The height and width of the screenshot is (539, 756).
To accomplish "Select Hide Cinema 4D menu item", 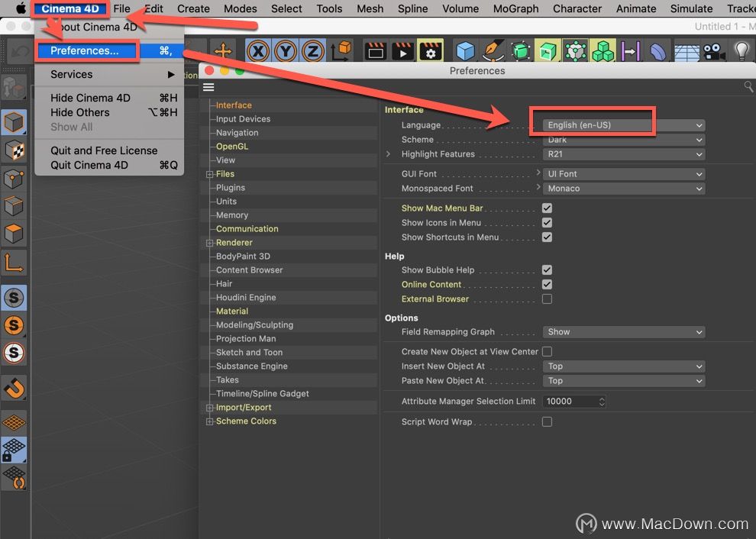I will 110,98.
